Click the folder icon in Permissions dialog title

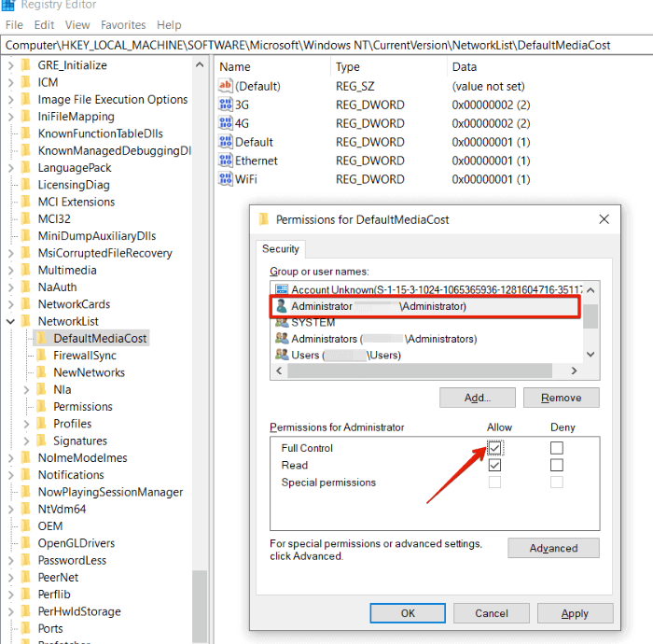pyautogui.click(x=264, y=219)
